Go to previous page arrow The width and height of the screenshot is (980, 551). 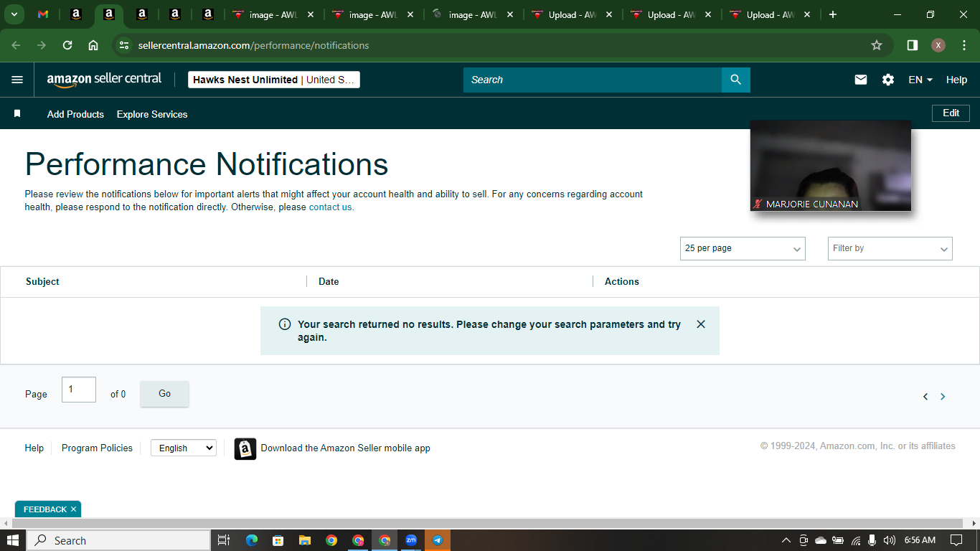click(x=925, y=397)
